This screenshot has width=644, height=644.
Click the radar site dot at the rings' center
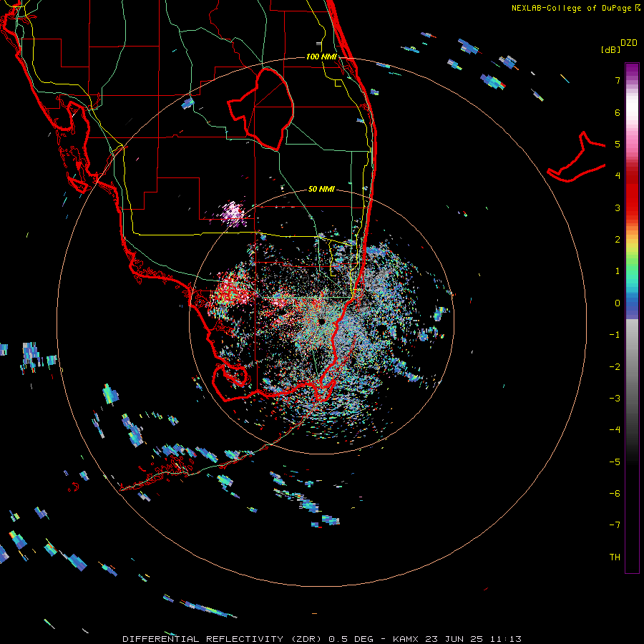(x=321, y=321)
